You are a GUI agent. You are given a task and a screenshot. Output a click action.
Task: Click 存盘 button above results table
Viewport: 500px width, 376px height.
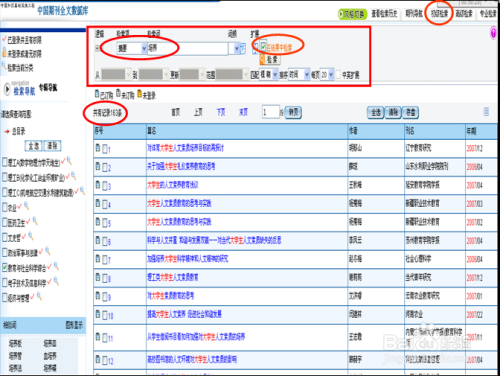pos(410,112)
